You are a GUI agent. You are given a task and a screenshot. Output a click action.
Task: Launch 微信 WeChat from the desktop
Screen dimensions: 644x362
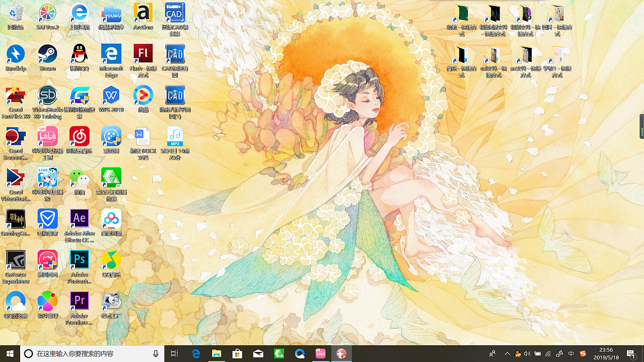coord(79,182)
